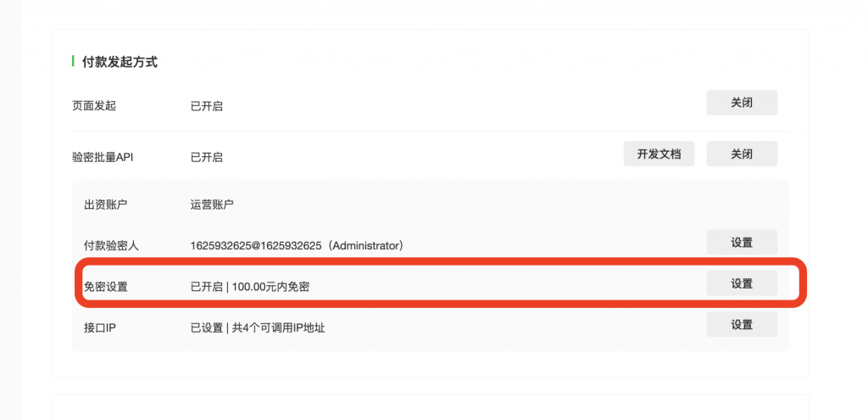The height and width of the screenshot is (420, 868).
Task: Click 已开启 status next to 页面发起
Action: 207,106
